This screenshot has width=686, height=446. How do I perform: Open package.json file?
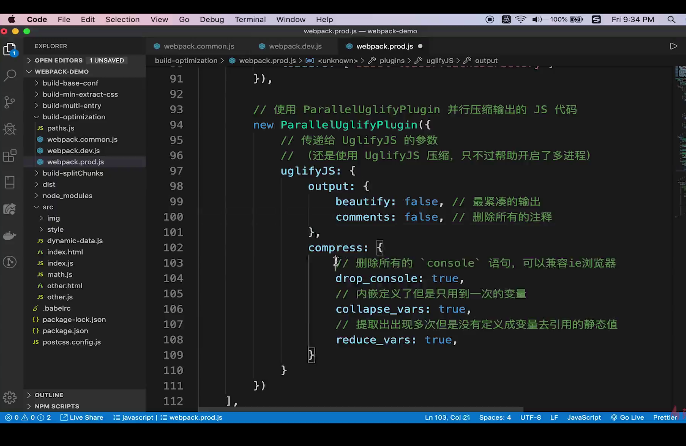(85, 331)
